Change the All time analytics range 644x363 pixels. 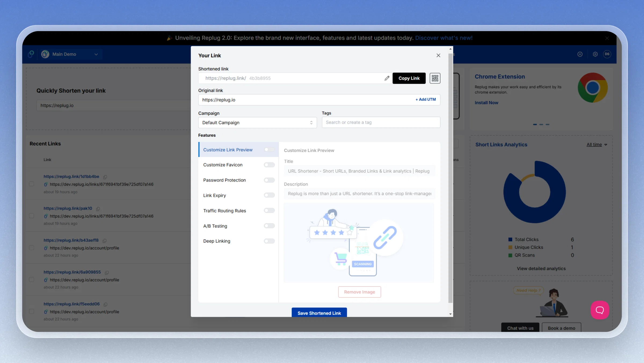click(x=596, y=145)
